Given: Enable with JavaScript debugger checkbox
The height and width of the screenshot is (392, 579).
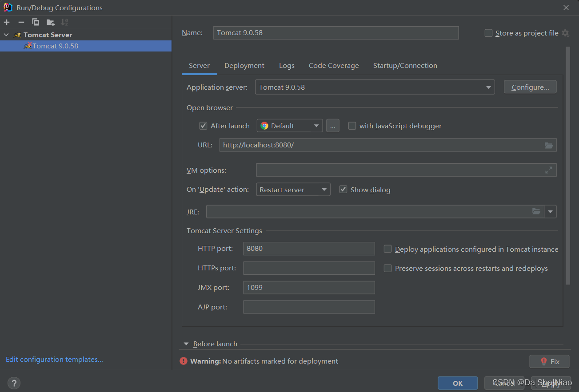Looking at the screenshot, I should tap(352, 126).
